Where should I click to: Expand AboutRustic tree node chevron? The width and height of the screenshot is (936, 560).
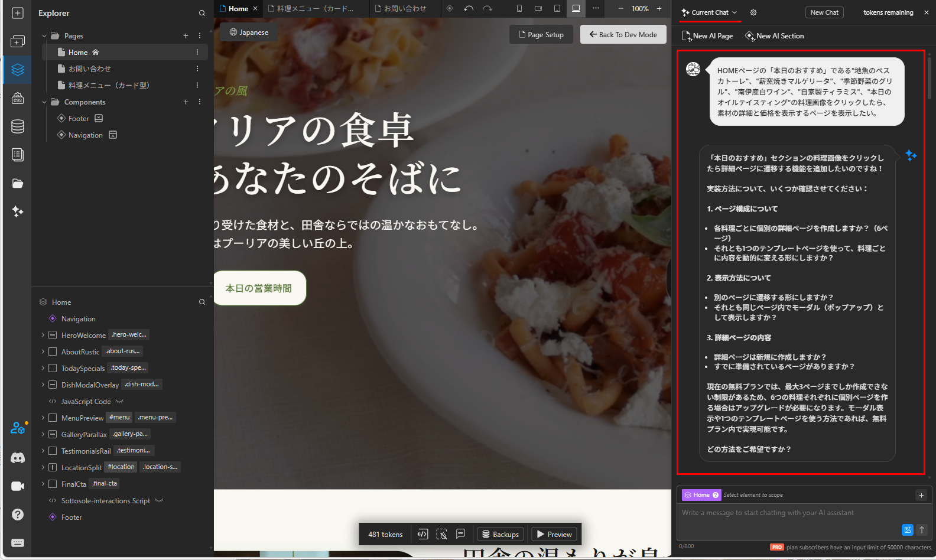[x=43, y=351]
